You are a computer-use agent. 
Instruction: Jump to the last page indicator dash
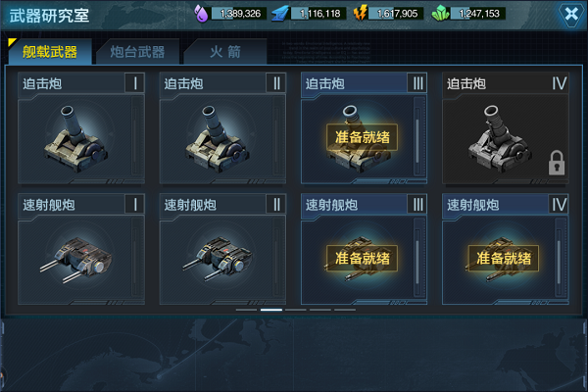[x=345, y=310]
